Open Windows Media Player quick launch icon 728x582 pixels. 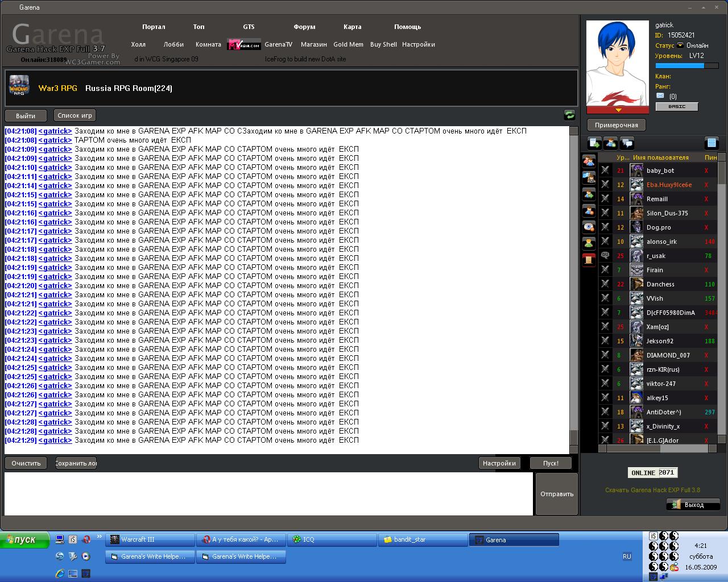click(86, 556)
